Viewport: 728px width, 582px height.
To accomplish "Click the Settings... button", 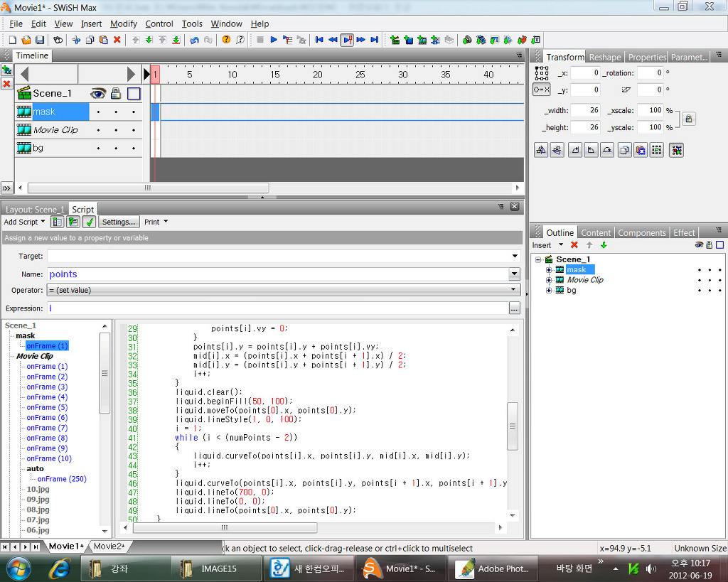I will [x=119, y=222].
